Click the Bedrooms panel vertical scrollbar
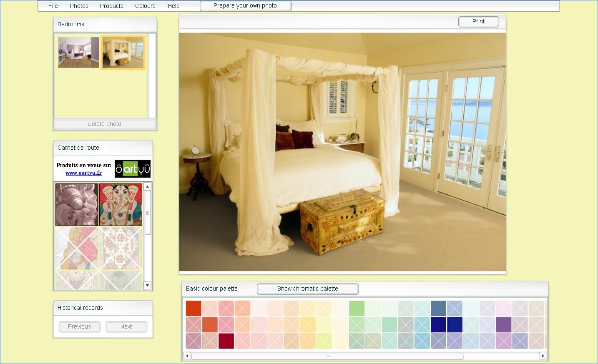598x364 pixels. [152, 76]
